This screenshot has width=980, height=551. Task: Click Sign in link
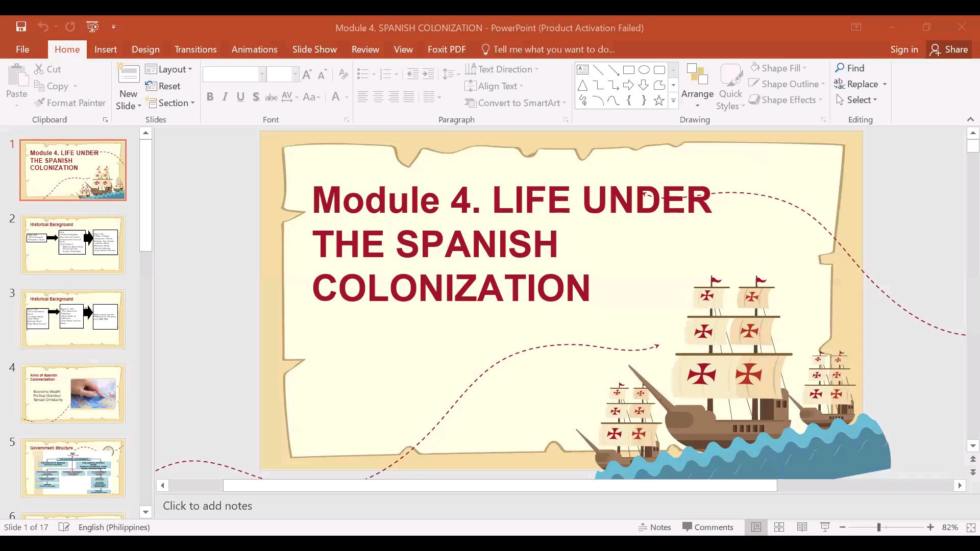(904, 49)
